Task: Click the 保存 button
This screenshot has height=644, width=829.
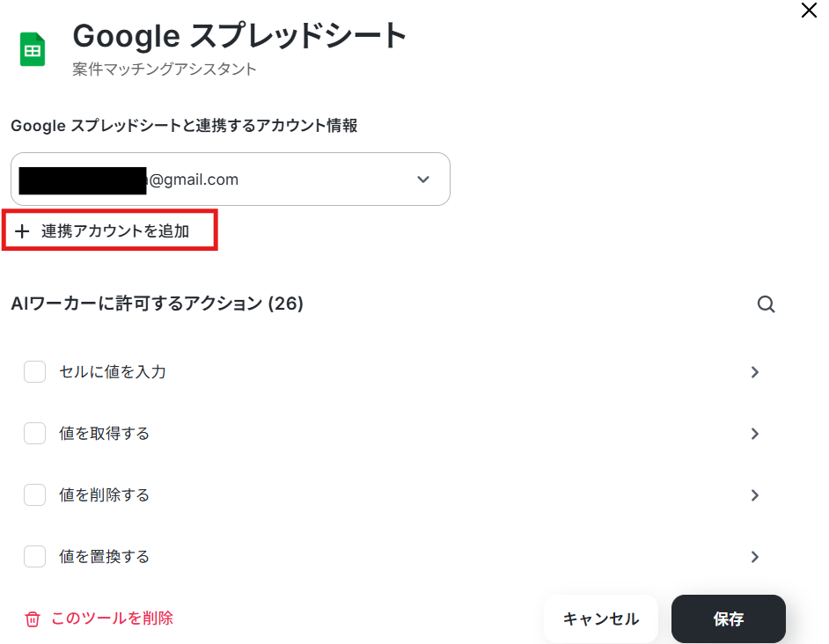Action: [x=728, y=619]
